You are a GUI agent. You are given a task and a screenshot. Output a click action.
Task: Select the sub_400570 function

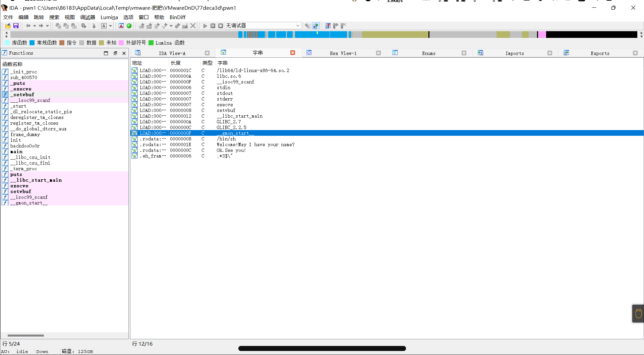tap(65, 77)
